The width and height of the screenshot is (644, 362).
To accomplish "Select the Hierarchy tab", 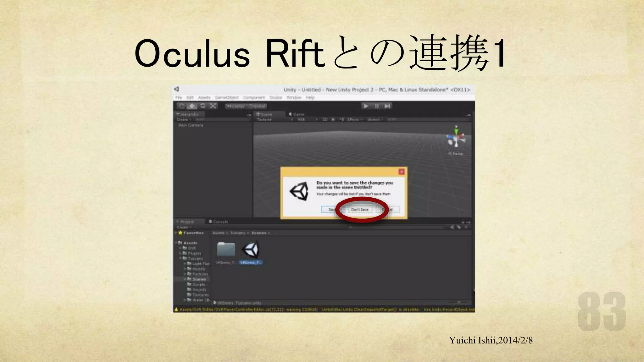I will coord(189,114).
